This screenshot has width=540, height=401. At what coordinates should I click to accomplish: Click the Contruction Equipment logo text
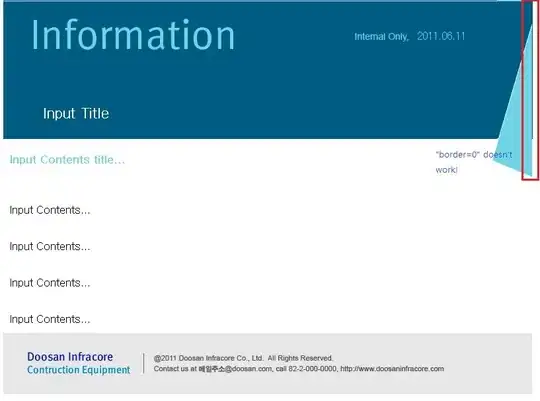coord(79,370)
